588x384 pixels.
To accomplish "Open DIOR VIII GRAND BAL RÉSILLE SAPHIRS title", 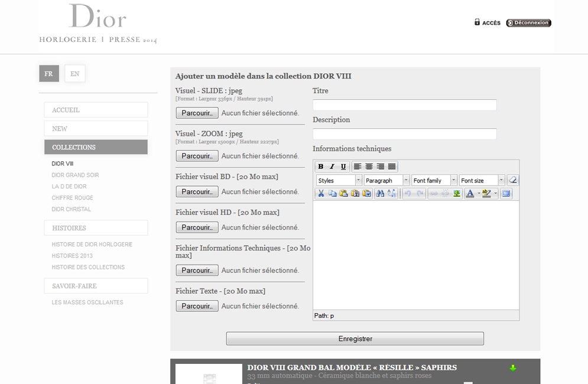I will tap(352, 367).
